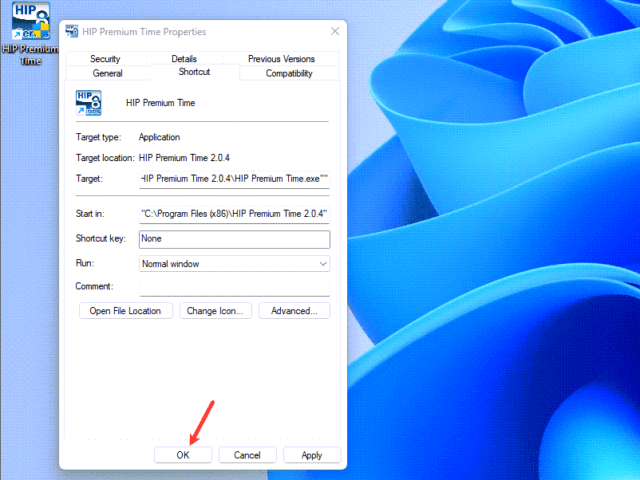Switch to the General tab

pos(107,73)
